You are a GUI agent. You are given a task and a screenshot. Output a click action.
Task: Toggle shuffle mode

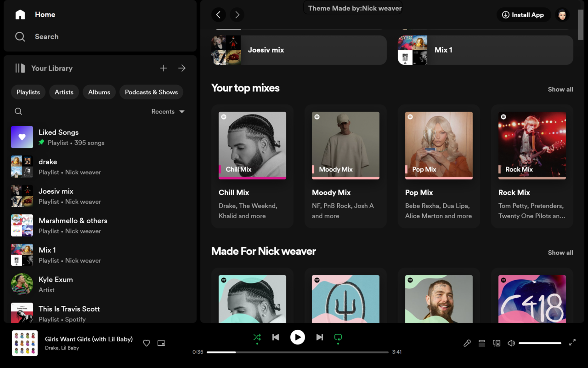(257, 337)
